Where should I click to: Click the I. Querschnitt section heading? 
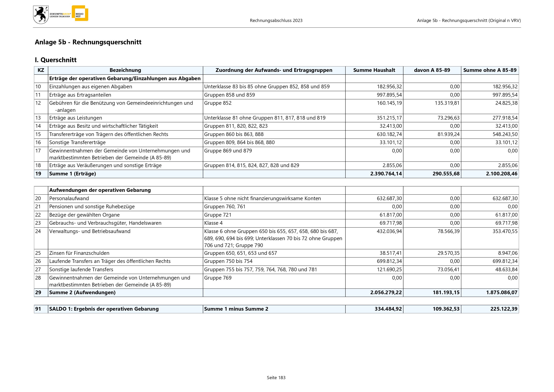click(56, 60)
